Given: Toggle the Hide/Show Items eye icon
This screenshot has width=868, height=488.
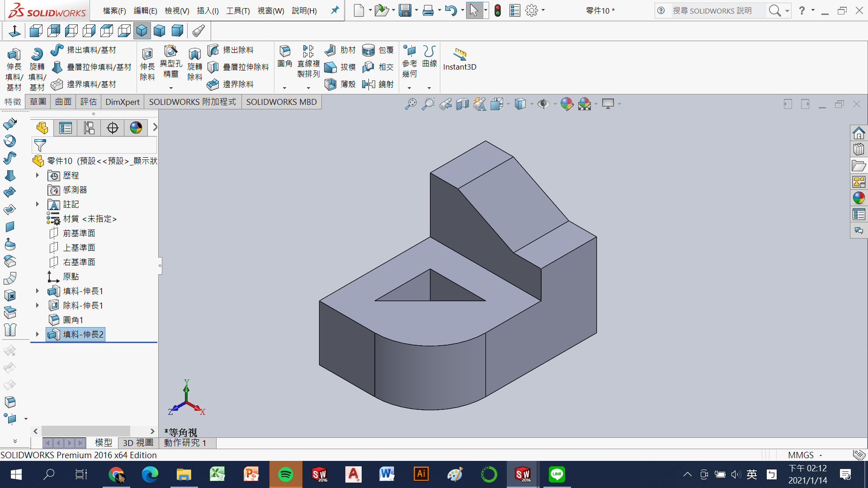Looking at the screenshot, I should (x=543, y=104).
